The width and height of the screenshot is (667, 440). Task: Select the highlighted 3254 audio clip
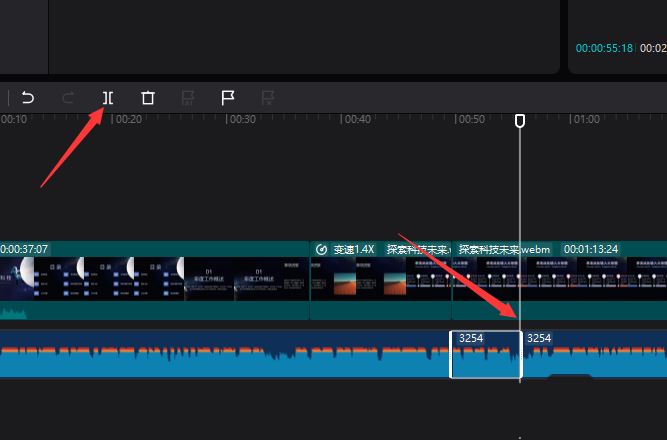pyautogui.click(x=485, y=356)
